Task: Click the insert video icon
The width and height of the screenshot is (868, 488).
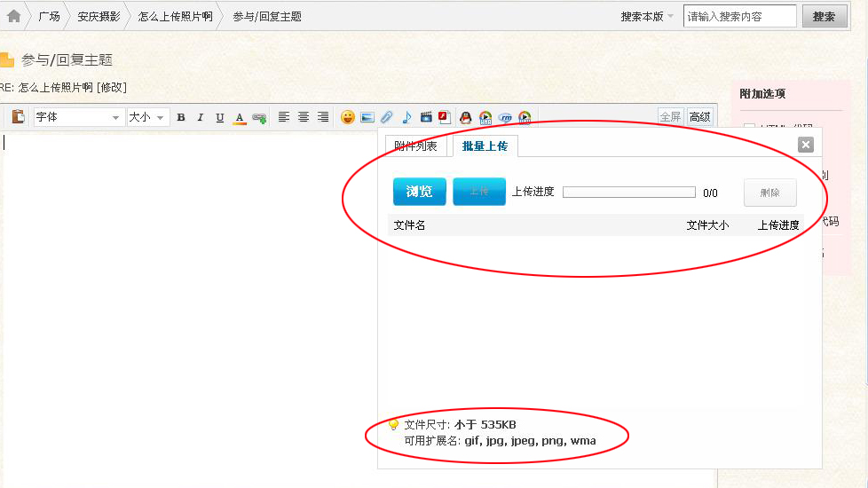Action: (x=426, y=117)
